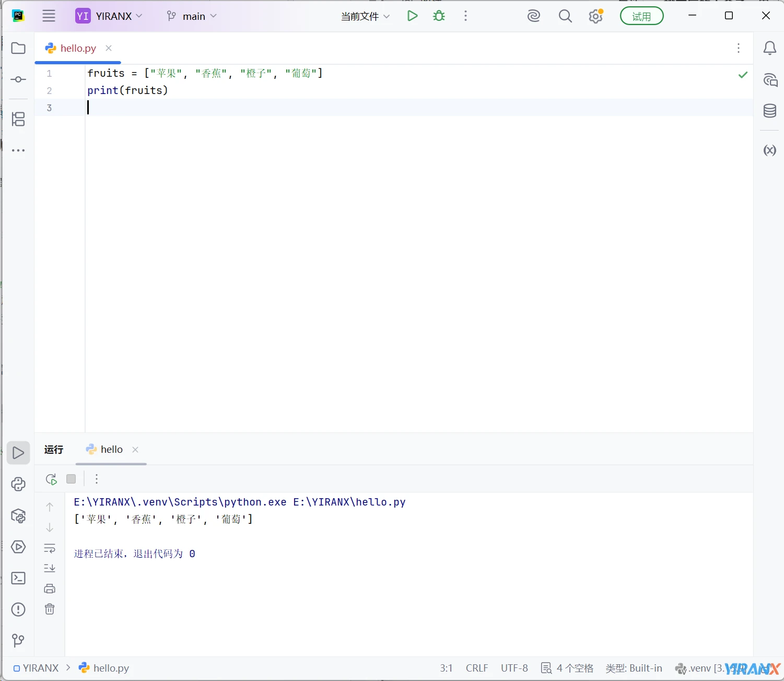Change UTF-8 file encoding
This screenshot has width=784, height=681.
pos(514,668)
